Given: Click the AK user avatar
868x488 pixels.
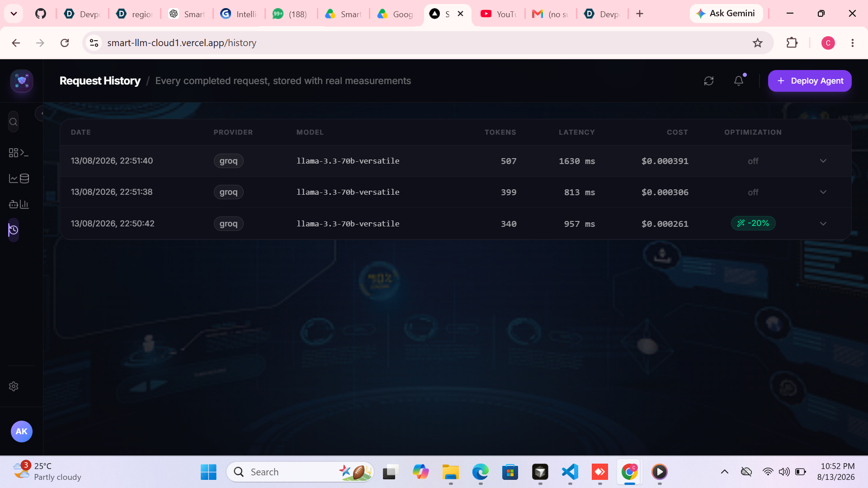Looking at the screenshot, I should pos(22,432).
